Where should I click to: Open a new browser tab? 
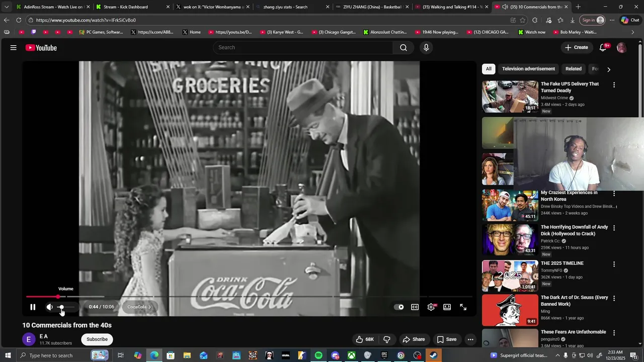click(x=578, y=7)
